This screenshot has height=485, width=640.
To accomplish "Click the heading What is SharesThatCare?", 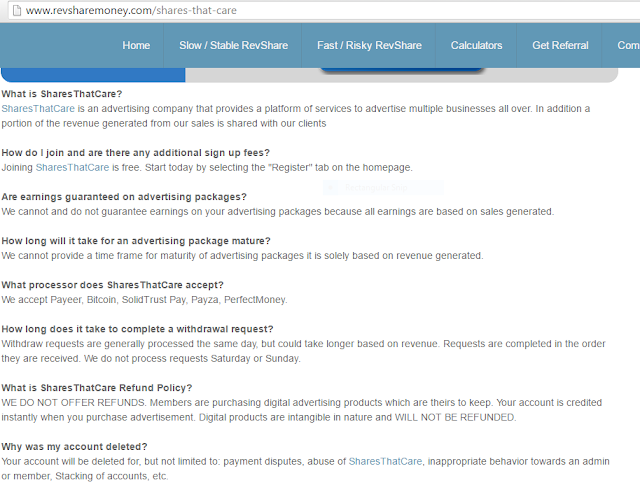I will (x=62, y=94).
